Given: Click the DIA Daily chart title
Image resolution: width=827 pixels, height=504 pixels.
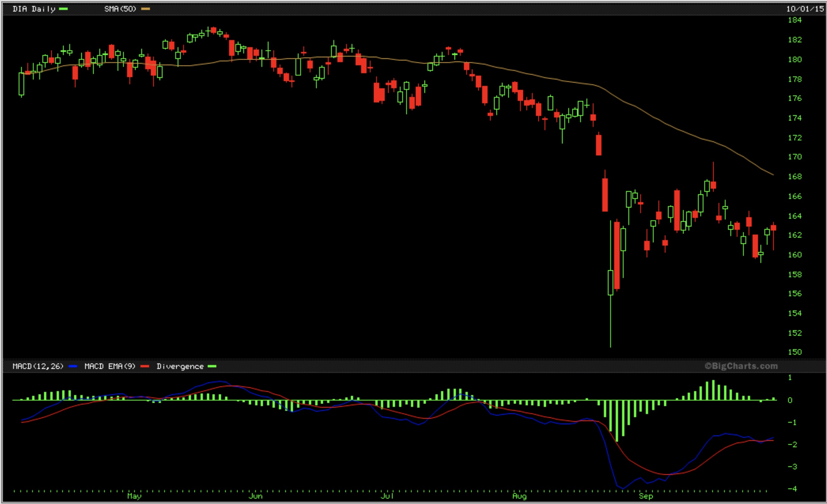Looking at the screenshot, I should click(x=34, y=9).
